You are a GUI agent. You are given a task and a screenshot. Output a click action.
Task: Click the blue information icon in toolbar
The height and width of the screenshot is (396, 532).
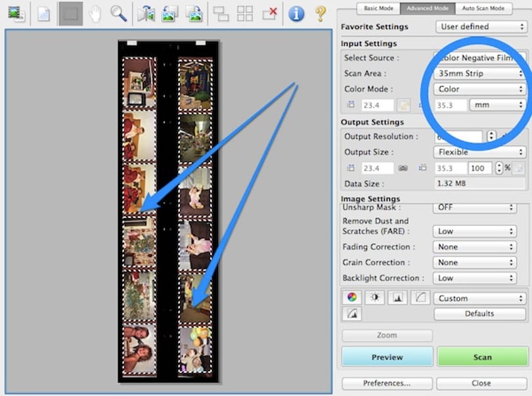tap(296, 14)
